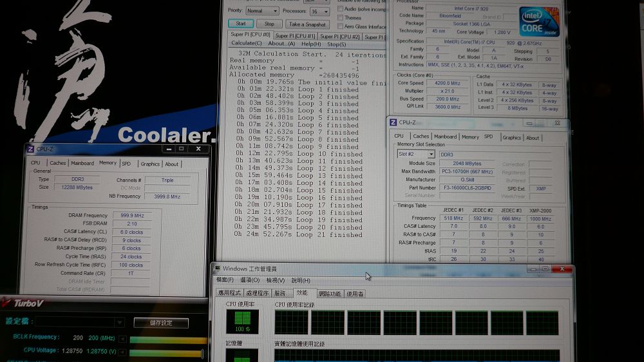This screenshot has width=644, height=362.
Task: Click the CPU Voltage slider bar
Action: point(166,353)
